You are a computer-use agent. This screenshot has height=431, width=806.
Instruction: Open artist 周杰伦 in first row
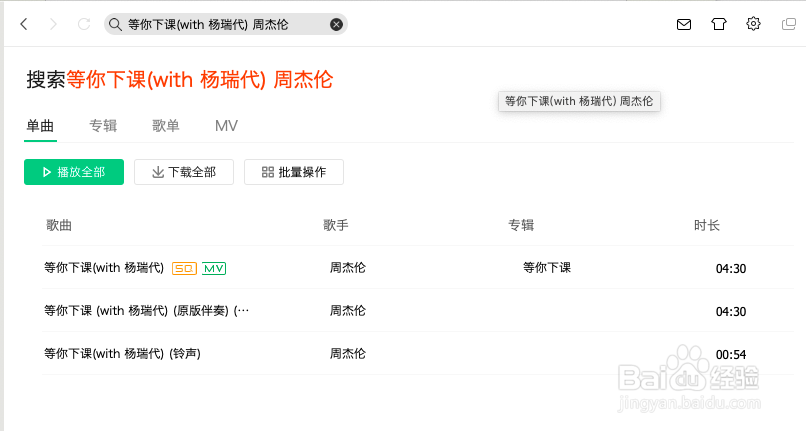coord(347,268)
